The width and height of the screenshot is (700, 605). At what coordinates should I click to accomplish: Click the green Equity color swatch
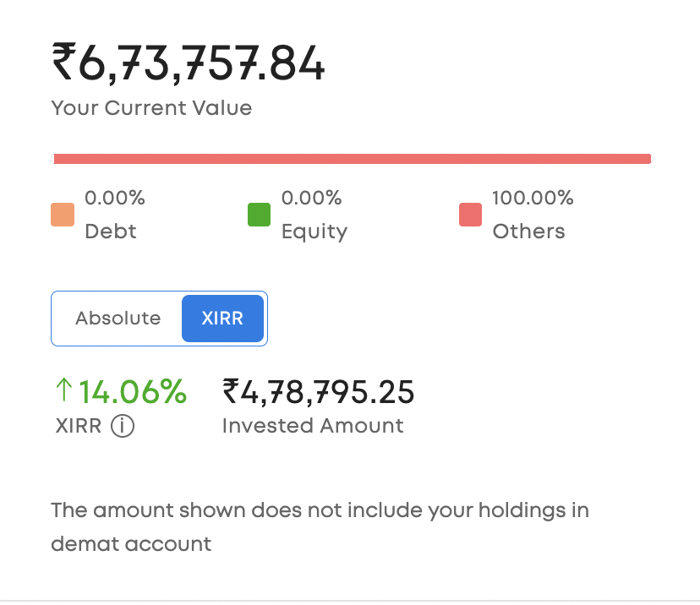(x=259, y=215)
